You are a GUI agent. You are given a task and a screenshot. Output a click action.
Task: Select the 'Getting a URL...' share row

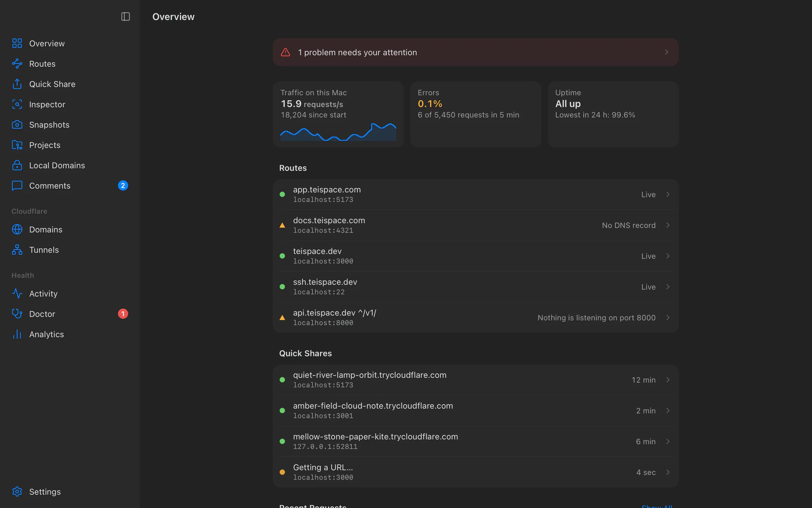click(475, 472)
